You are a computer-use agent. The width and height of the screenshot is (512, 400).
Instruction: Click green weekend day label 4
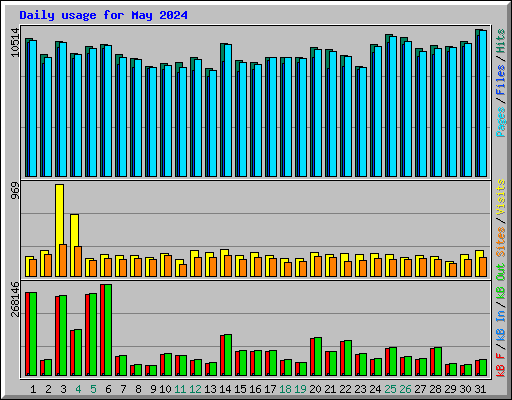pos(78,389)
